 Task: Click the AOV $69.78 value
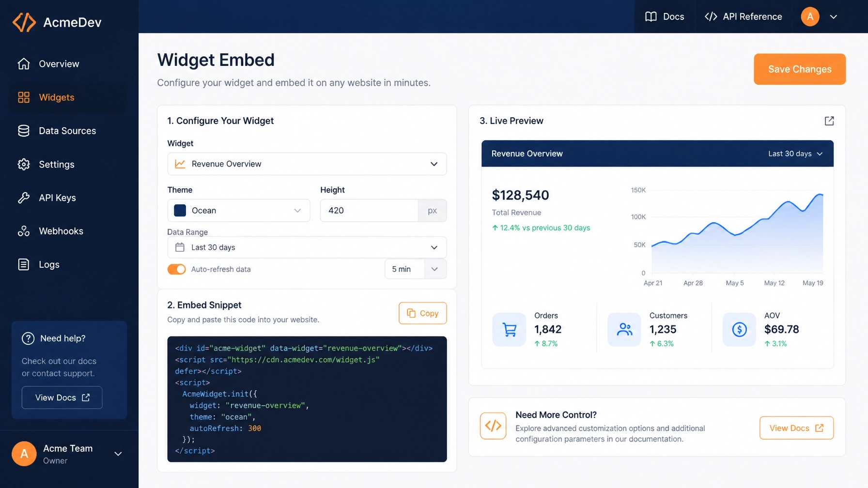pos(781,329)
